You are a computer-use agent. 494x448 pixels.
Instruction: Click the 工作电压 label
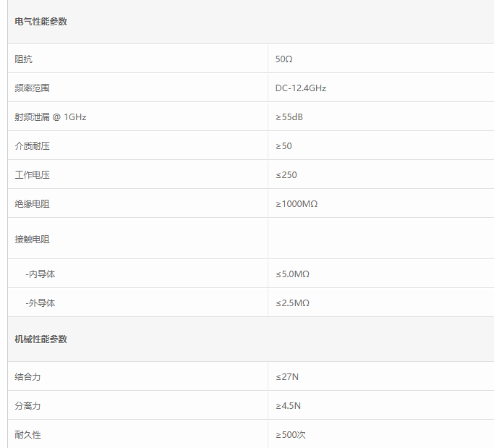click(x=32, y=175)
